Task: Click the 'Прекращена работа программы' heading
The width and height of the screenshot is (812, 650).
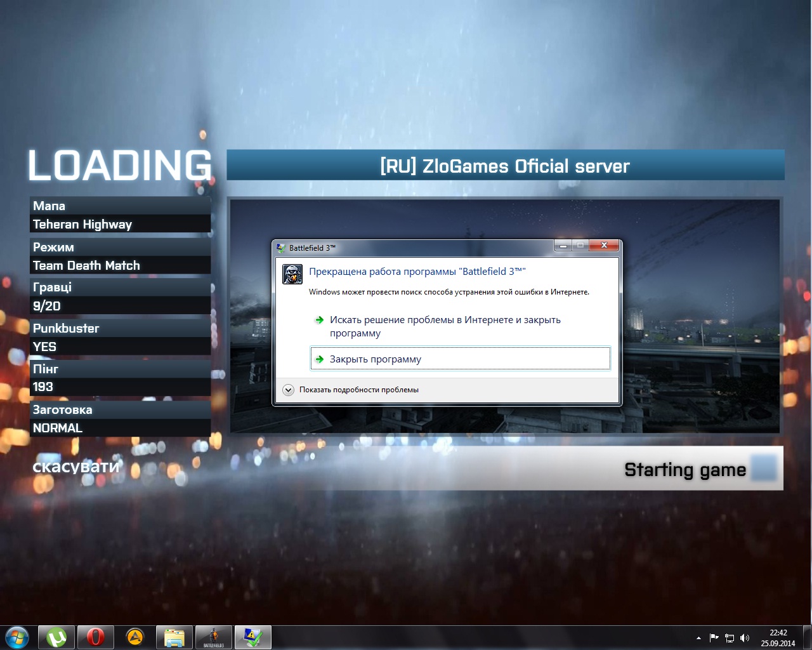Action: pos(417,272)
